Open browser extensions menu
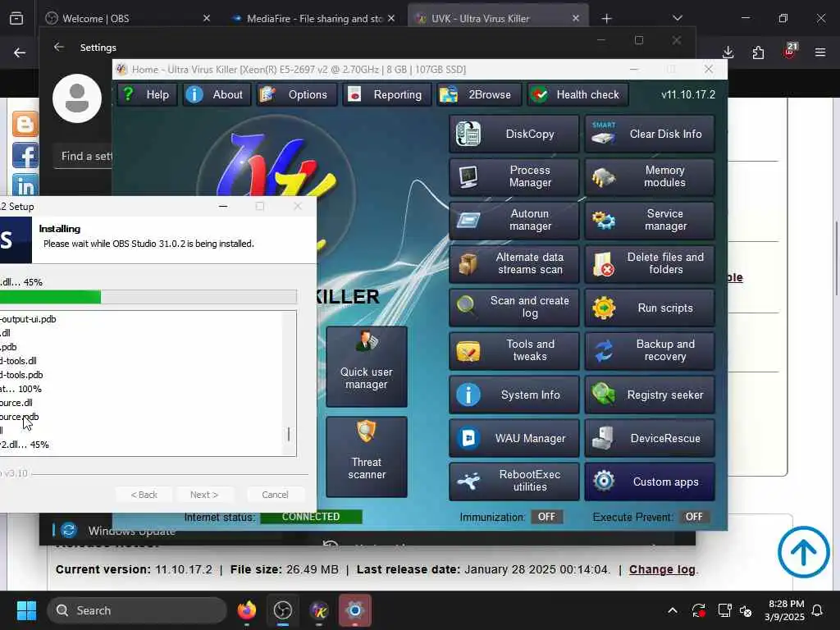This screenshot has height=630, width=840. coord(758,52)
